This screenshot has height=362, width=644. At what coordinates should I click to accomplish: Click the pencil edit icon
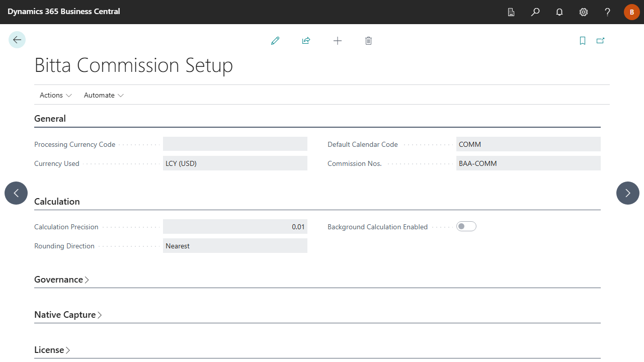(275, 41)
